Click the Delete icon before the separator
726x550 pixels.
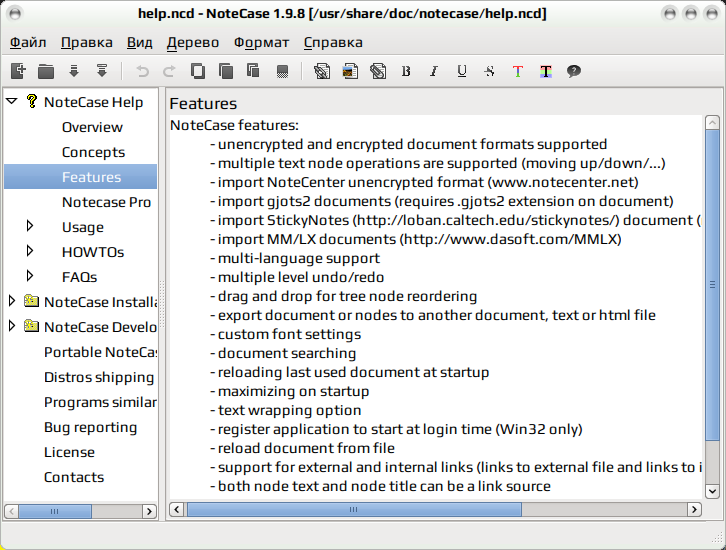point(282,71)
